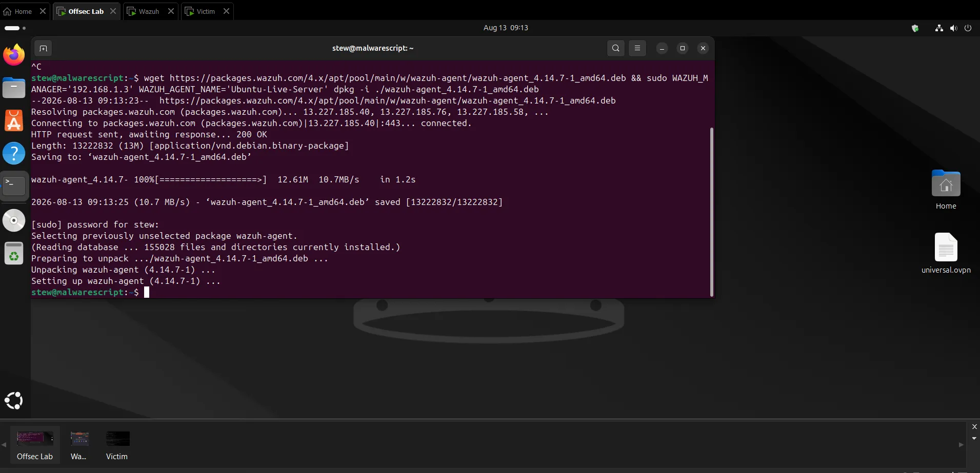
Task: Open the Help icon in the dock
Action: tap(14, 153)
